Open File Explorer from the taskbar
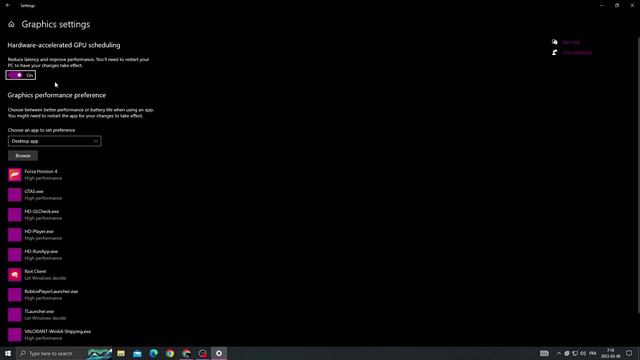The image size is (640, 360). point(121,353)
